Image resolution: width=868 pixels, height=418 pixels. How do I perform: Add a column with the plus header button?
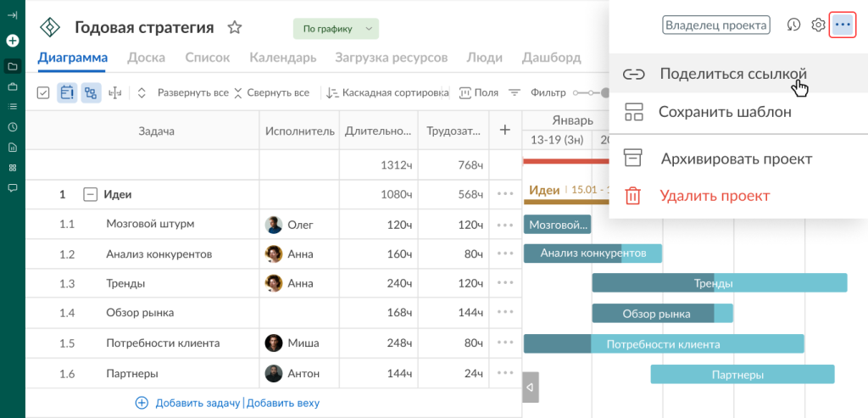coord(504,130)
